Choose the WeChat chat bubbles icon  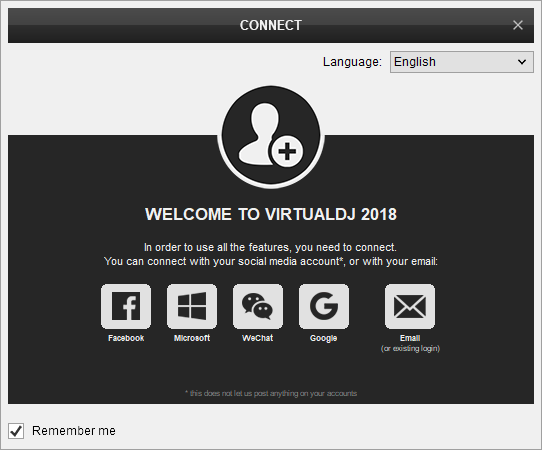pyautogui.click(x=258, y=306)
